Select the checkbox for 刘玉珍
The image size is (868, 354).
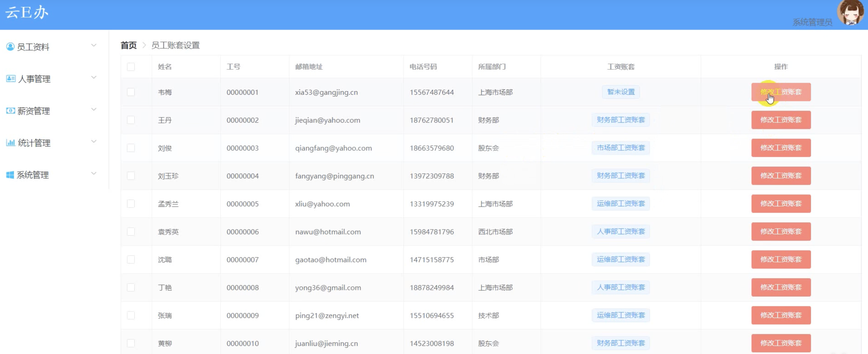(131, 176)
